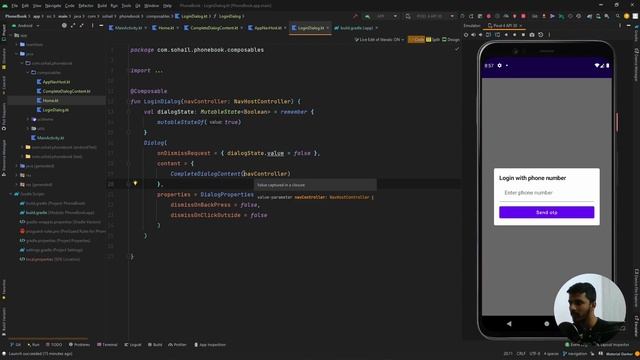Image resolution: width=640 pixels, height=360 pixels.
Task: Click the collapse all icon in Project panel
Action: pyautogui.click(x=81, y=25)
